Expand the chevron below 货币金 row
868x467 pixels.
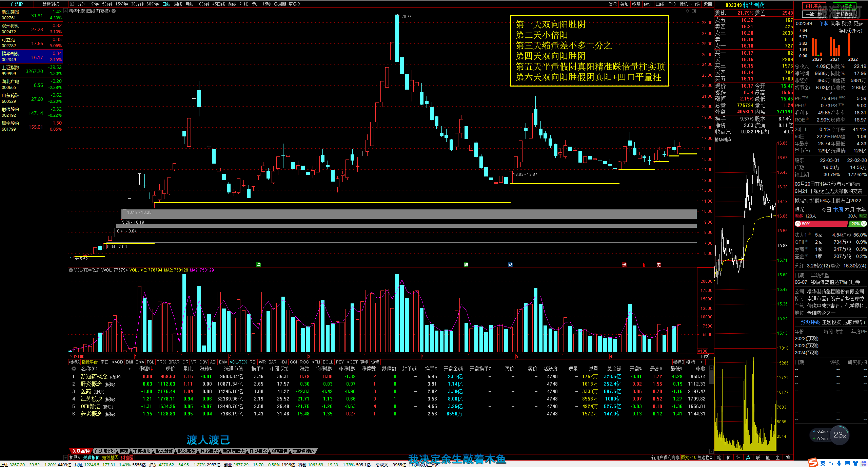click(x=831, y=93)
